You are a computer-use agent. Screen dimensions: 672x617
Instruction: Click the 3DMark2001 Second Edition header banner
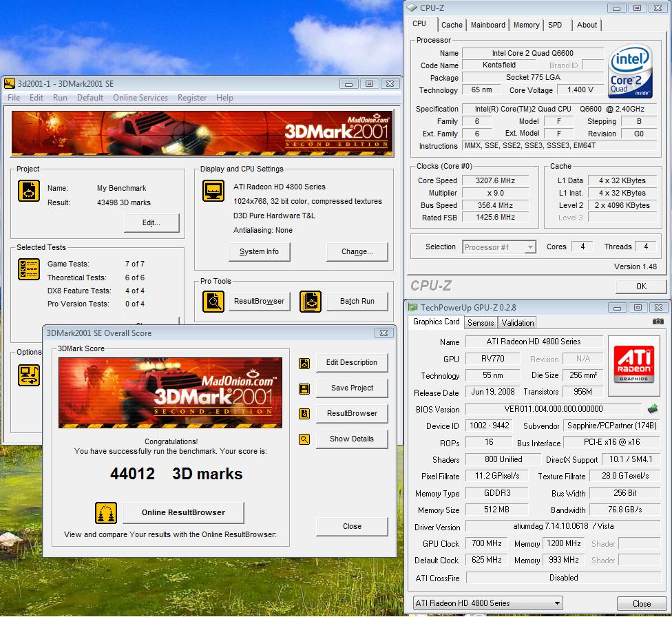202,133
